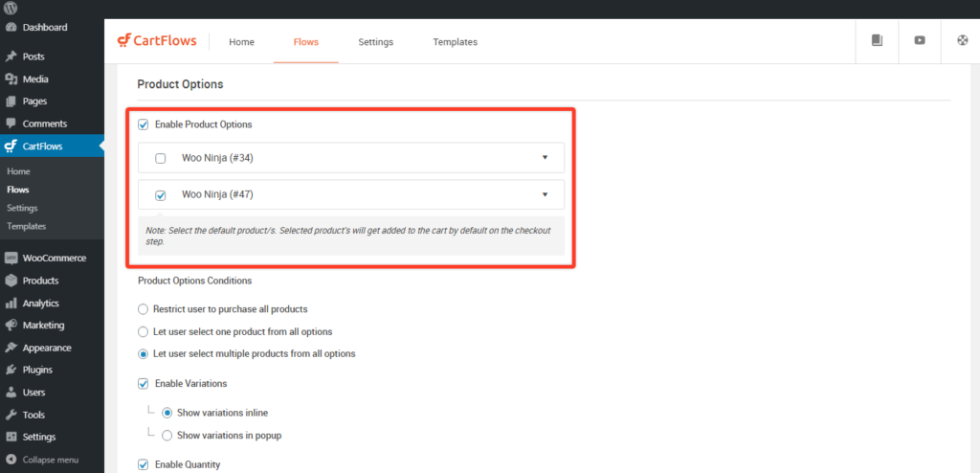Click the Dashboard gauge icon
980x473 pixels.
coord(11,28)
